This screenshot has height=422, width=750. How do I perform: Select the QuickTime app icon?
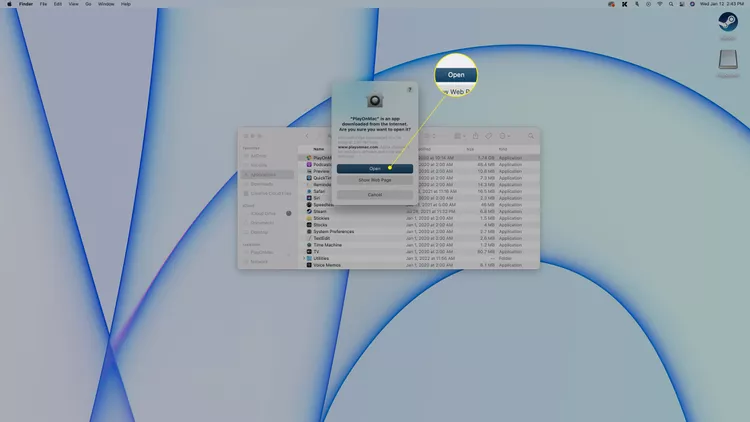309,178
